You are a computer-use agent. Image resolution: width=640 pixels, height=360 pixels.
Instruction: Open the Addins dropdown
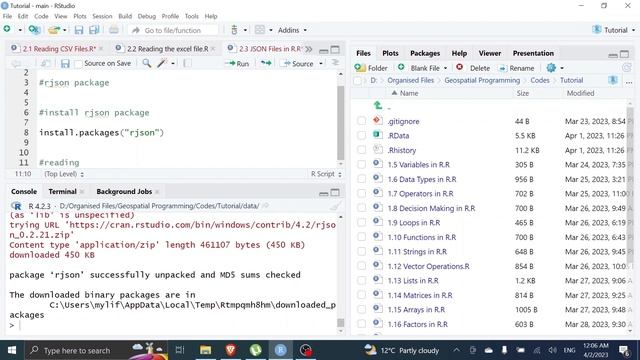click(x=292, y=30)
